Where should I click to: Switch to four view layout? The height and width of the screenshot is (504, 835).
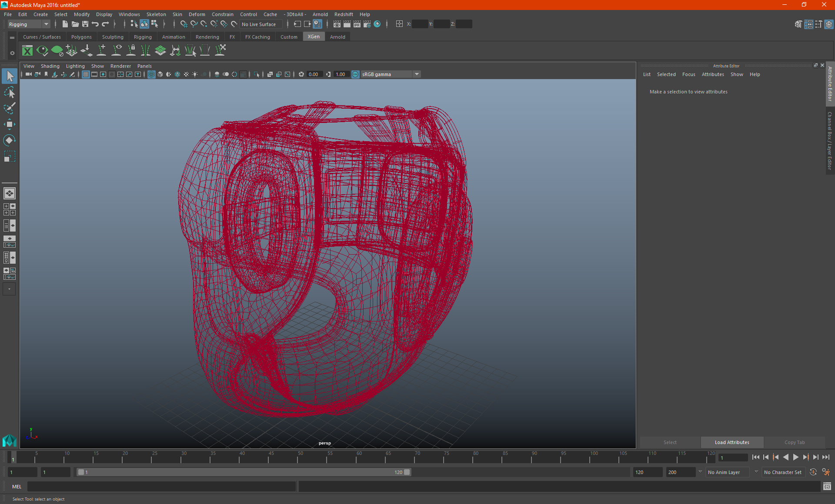(10, 209)
